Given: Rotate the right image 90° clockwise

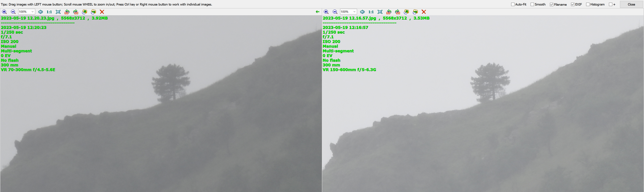Looking at the screenshot, I should (x=397, y=12).
